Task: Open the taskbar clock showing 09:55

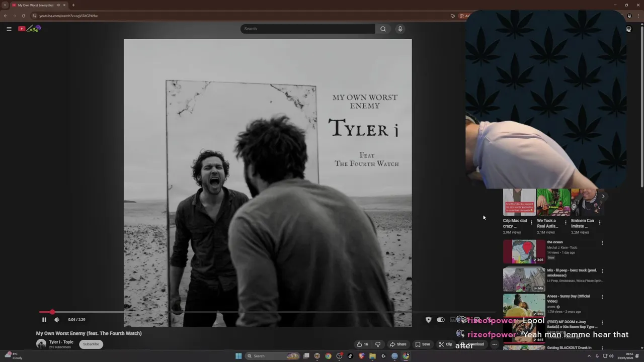Action: pos(626,356)
